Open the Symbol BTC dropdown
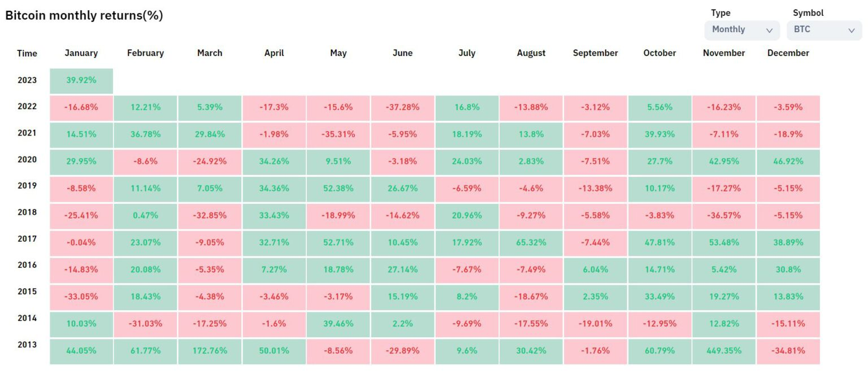This screenshot has height=383, width=868. (x=824, y=30)
